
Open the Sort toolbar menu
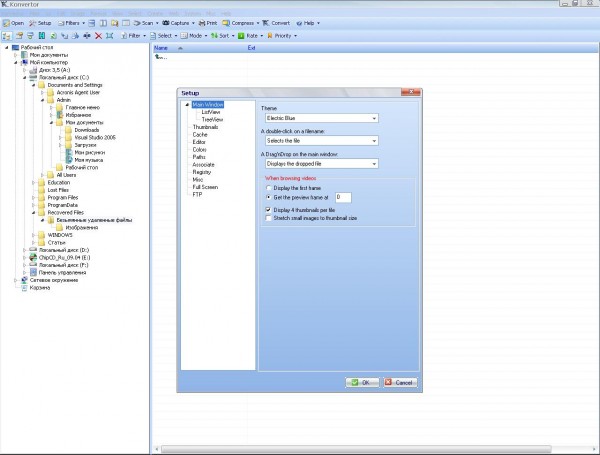223,36
